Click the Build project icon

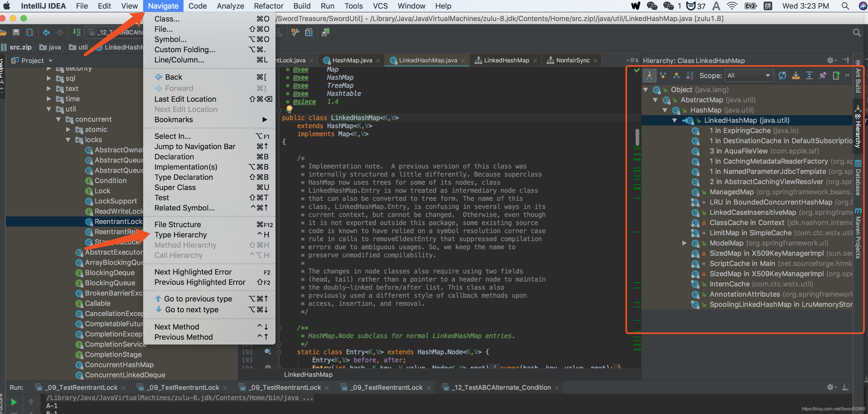coord(76,32)
